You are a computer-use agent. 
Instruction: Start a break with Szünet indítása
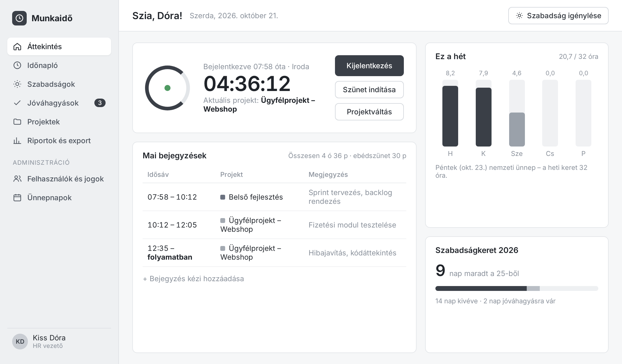(369, 89)
